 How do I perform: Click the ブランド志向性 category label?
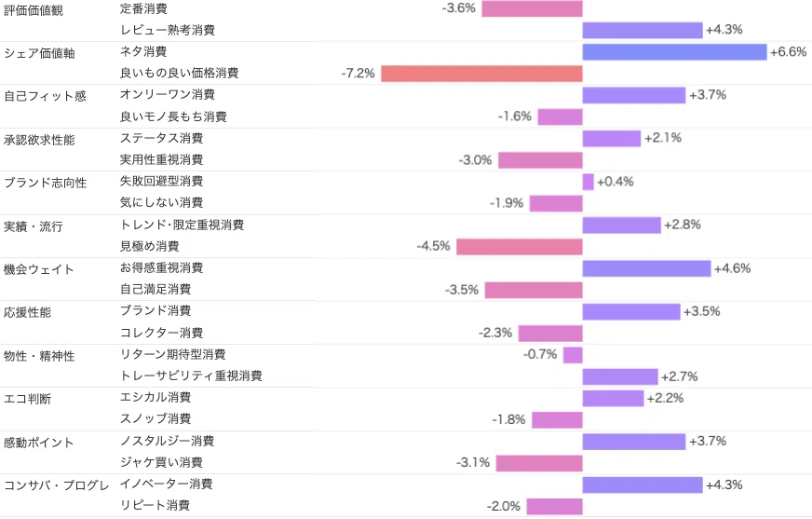pyautogui.click(x=45, y=183)
